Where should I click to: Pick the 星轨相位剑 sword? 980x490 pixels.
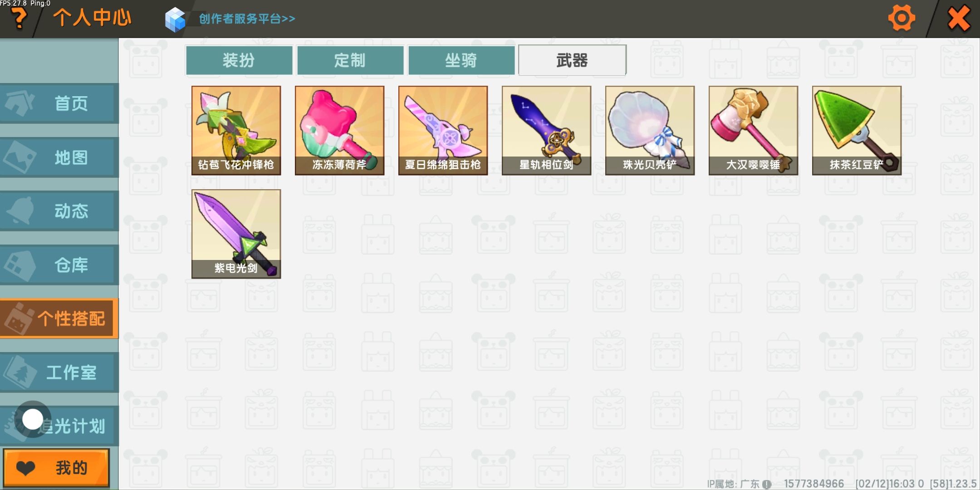(x=546, y=130)
